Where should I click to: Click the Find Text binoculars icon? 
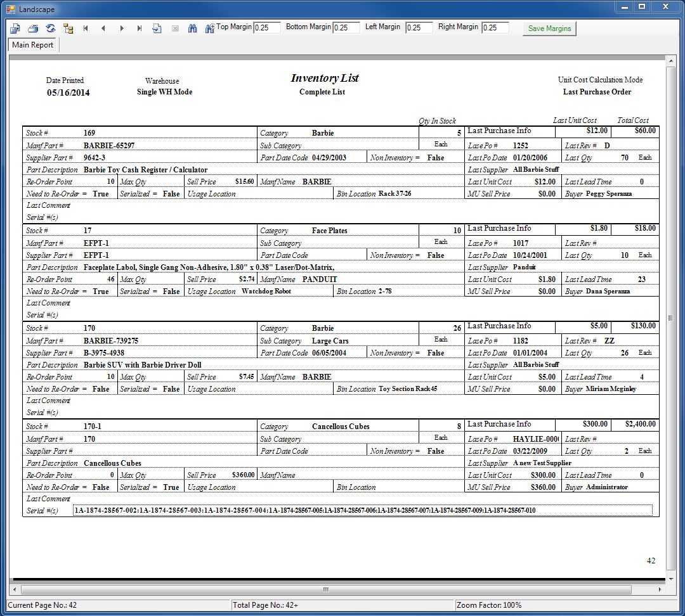pos(192,29)
